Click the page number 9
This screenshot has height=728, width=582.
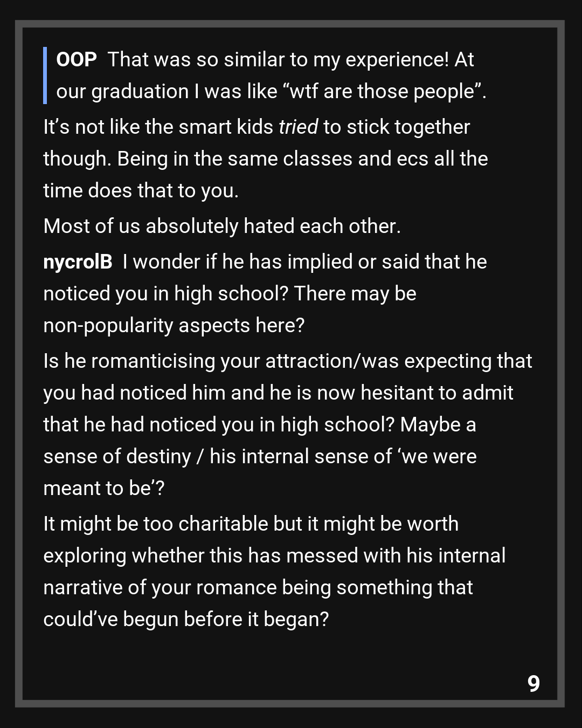[x=533, y=683]
